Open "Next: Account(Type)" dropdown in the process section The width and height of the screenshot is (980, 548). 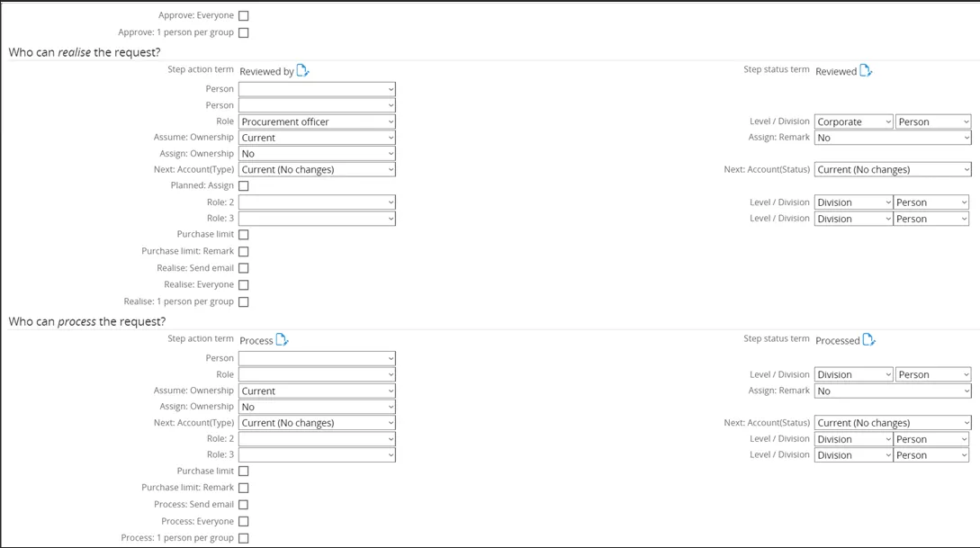[317, 423]
